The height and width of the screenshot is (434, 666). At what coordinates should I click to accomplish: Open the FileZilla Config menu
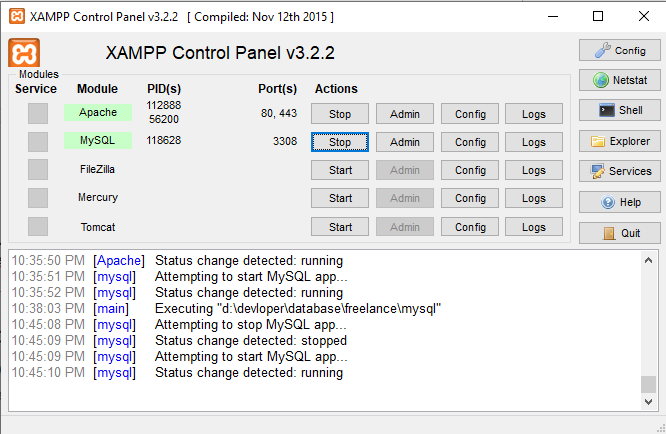[x=470, y=170]
